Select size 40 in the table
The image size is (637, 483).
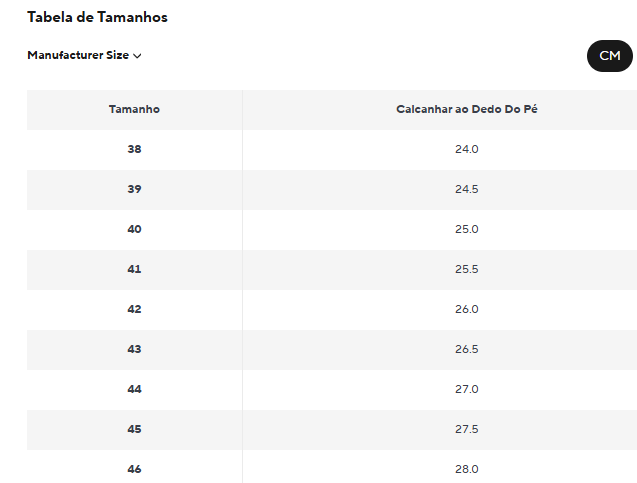(134, 229)
